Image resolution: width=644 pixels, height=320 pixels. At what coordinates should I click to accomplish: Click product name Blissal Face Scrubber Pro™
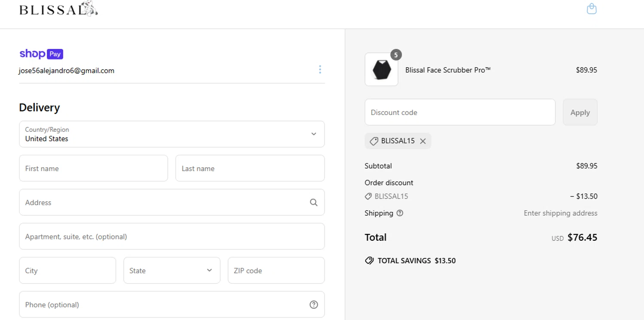[x=448, y=70]
